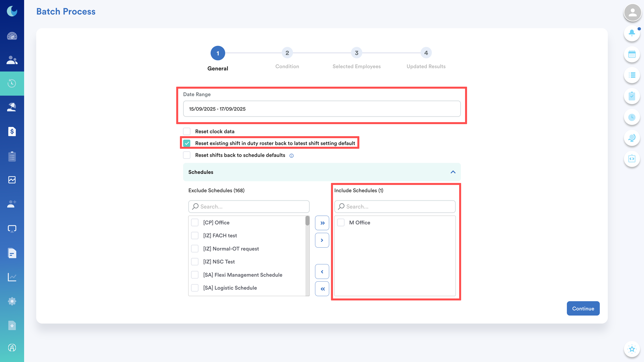The image size is (644, 362).
Task: Move all schedules left with double arrow
Action: click(322, 289)
